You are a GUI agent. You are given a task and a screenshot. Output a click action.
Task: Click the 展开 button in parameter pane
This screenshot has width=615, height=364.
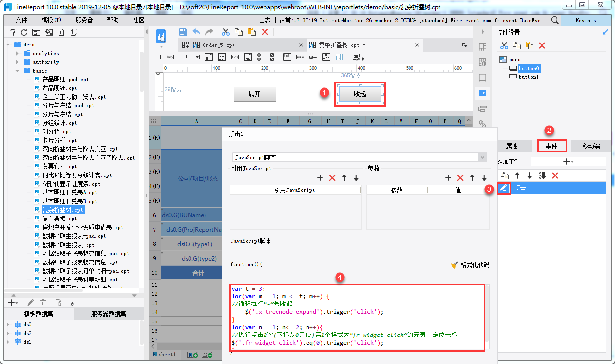click(x=254, y=94)
